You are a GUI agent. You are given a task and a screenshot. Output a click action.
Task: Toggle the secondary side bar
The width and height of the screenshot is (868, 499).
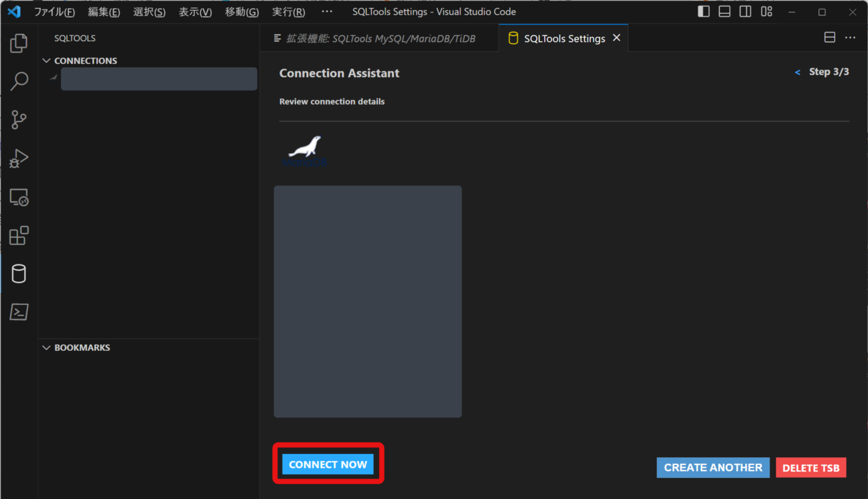745,11
